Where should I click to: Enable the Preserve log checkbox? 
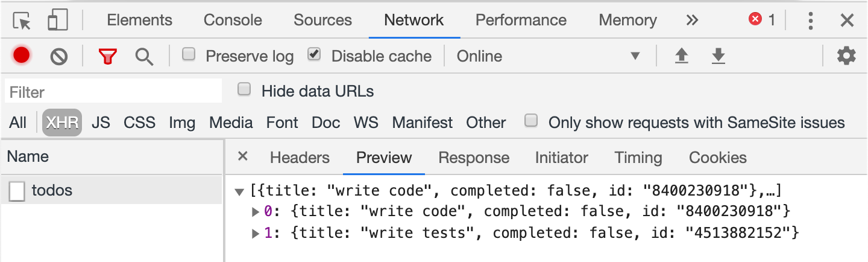189,55
